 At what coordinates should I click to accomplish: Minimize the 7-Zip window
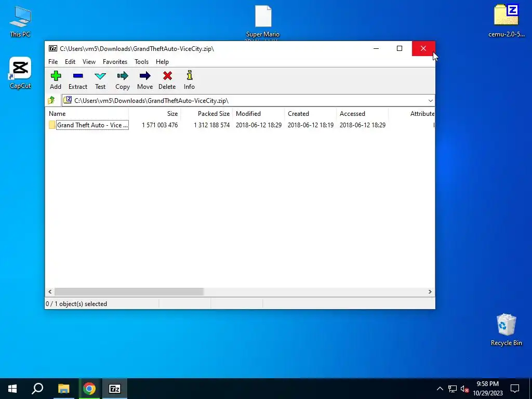click(376, 48)
